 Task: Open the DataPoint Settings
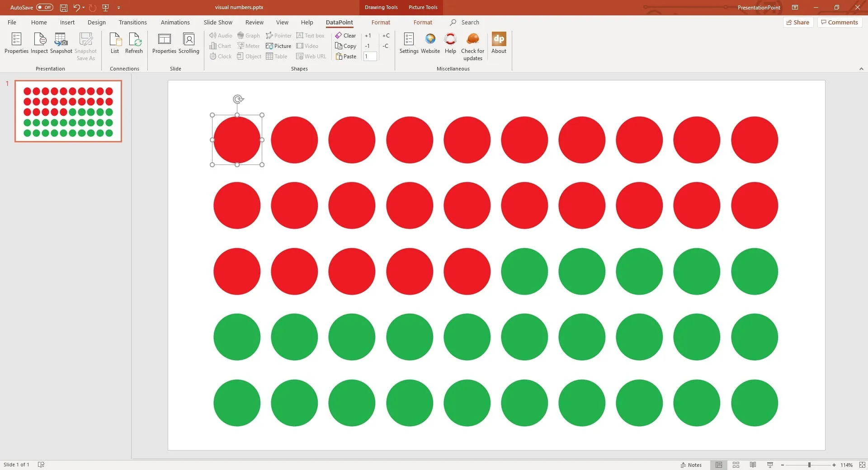coord(409,43)
